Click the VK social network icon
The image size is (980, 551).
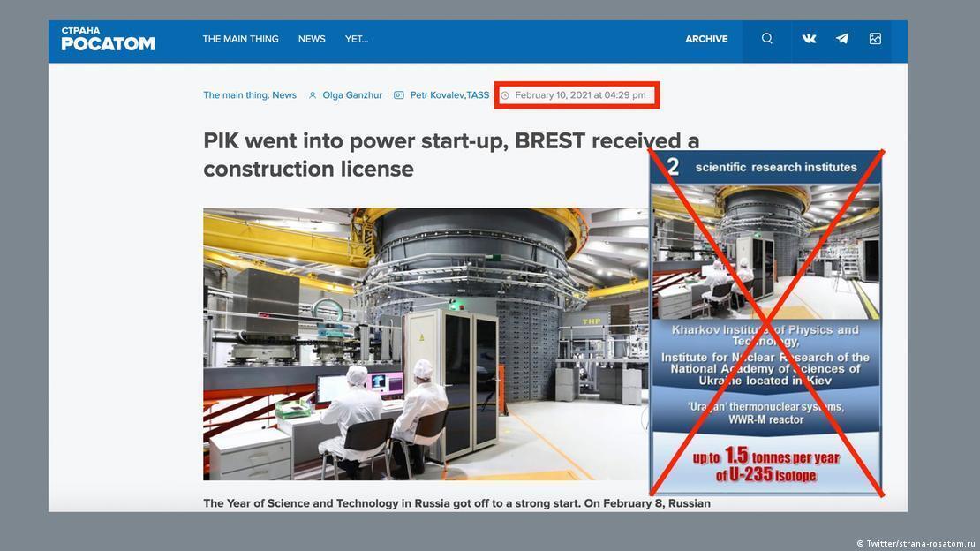click(809, 39)
